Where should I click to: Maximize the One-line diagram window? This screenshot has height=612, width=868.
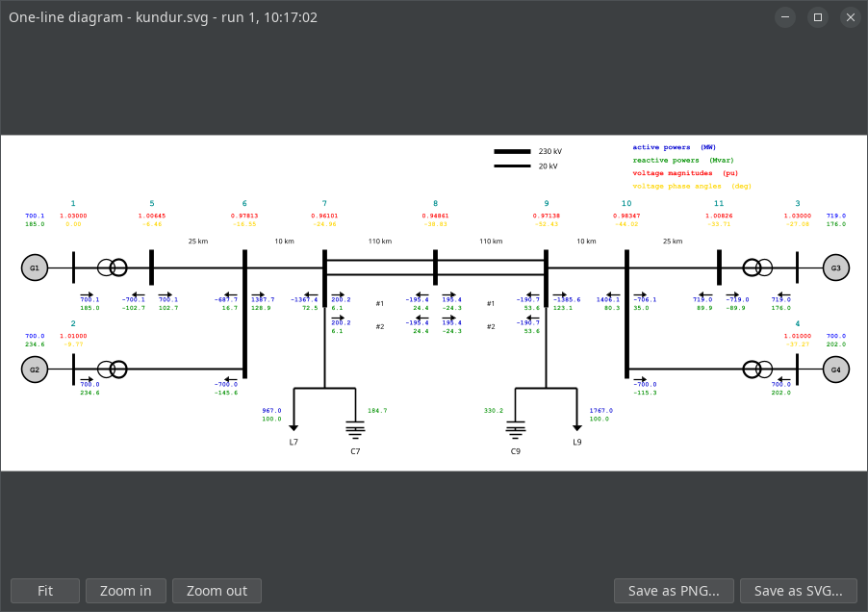coord(818,17)
